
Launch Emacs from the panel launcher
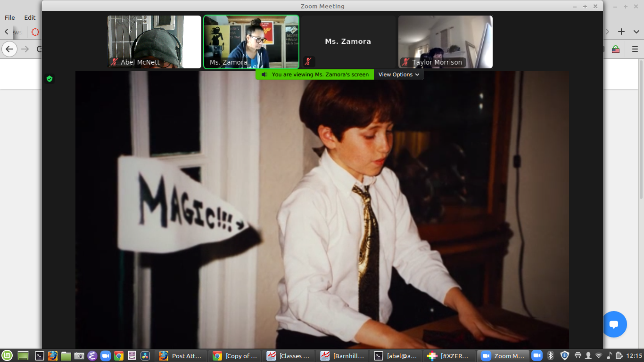92,356
